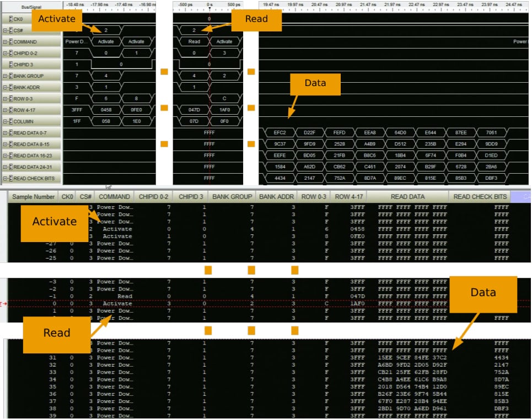Viewport: 532px width, 419px height.
Task: Expand the CS# bus tree
Action: [4, 30]
